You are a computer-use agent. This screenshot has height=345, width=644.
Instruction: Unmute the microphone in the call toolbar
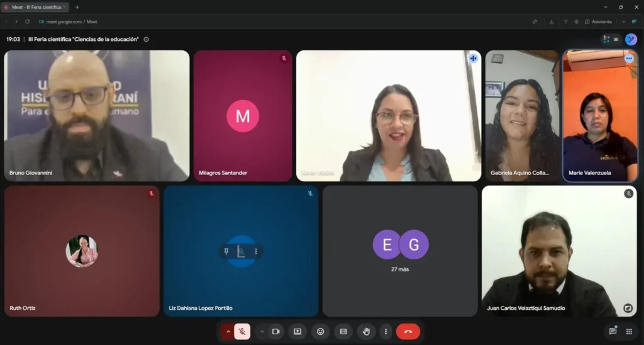[x=242, y=331]
